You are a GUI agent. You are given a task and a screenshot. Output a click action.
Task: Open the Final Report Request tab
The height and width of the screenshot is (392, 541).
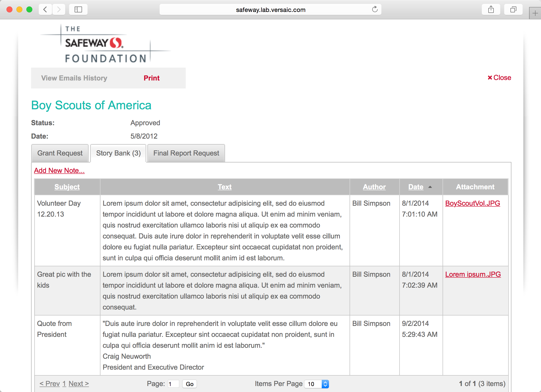[x=186, y=153]
